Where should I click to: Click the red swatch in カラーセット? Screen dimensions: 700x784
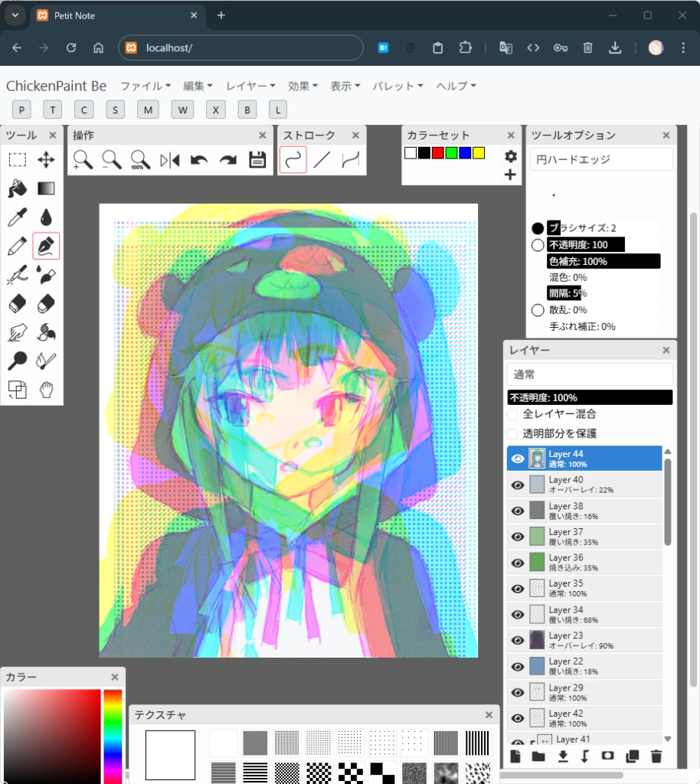pyautogui.click(x=438, y=153)
